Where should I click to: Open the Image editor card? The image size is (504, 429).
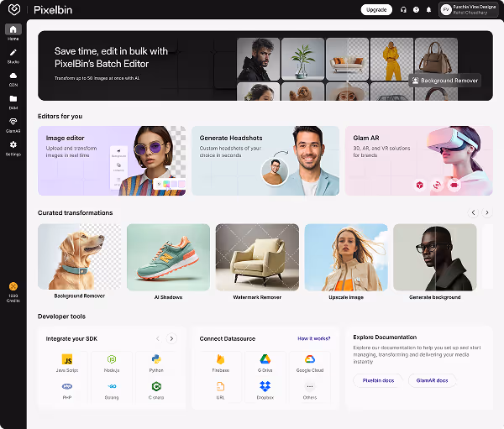tap(112, 160)
